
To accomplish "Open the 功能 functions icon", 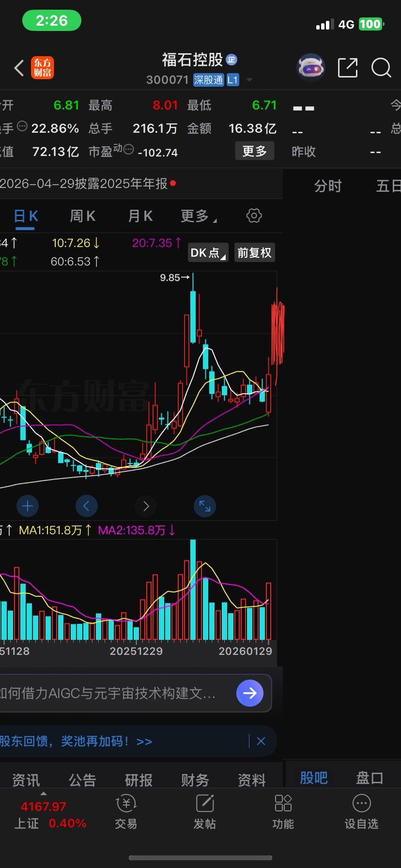I will tap(283, 812).
